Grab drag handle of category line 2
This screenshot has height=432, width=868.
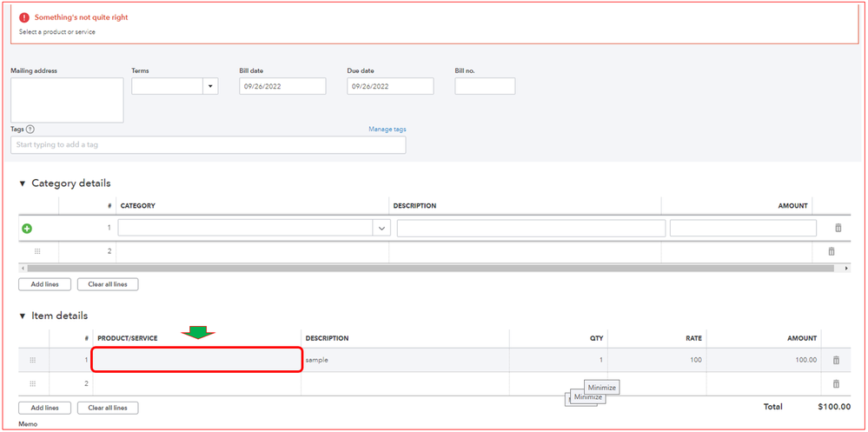(37, 251)
